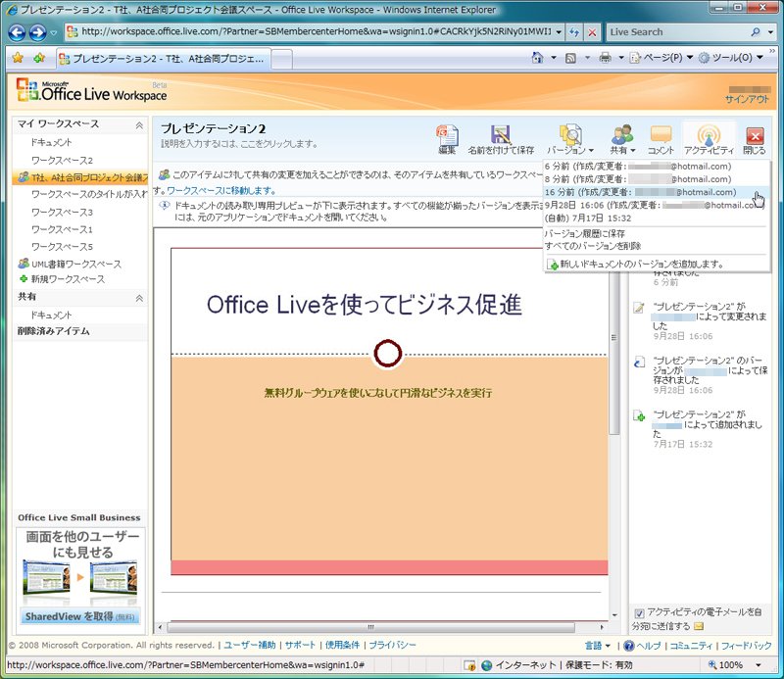Toggle アクティビティの電子メールを自分宛に送信する checkbox

click(x=639, y=613)
